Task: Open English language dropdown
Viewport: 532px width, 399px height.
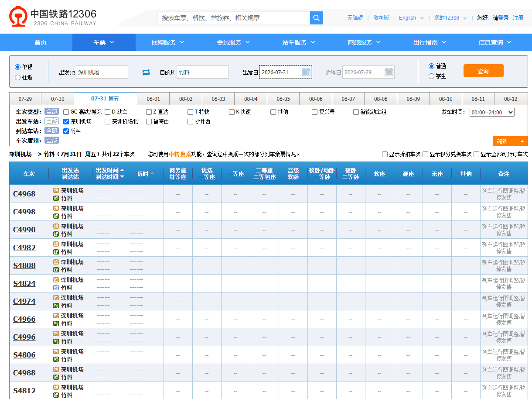Action: 411,18
